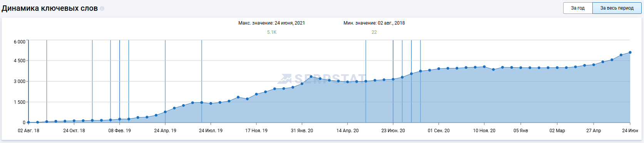
Task: Click the "02 Мар" date label
Action: pyautogui.click(x=557, y=131)
